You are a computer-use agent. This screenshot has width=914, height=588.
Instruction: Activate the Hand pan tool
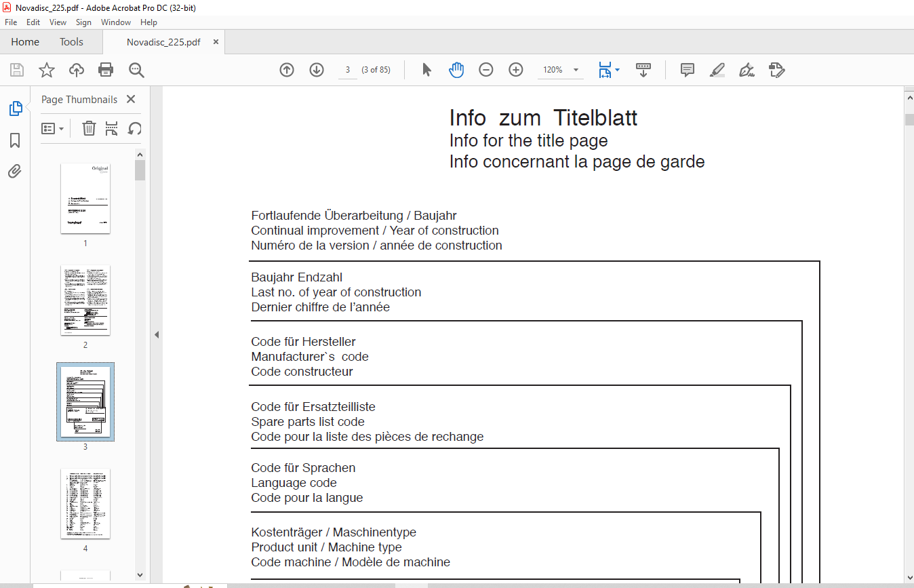456,70
